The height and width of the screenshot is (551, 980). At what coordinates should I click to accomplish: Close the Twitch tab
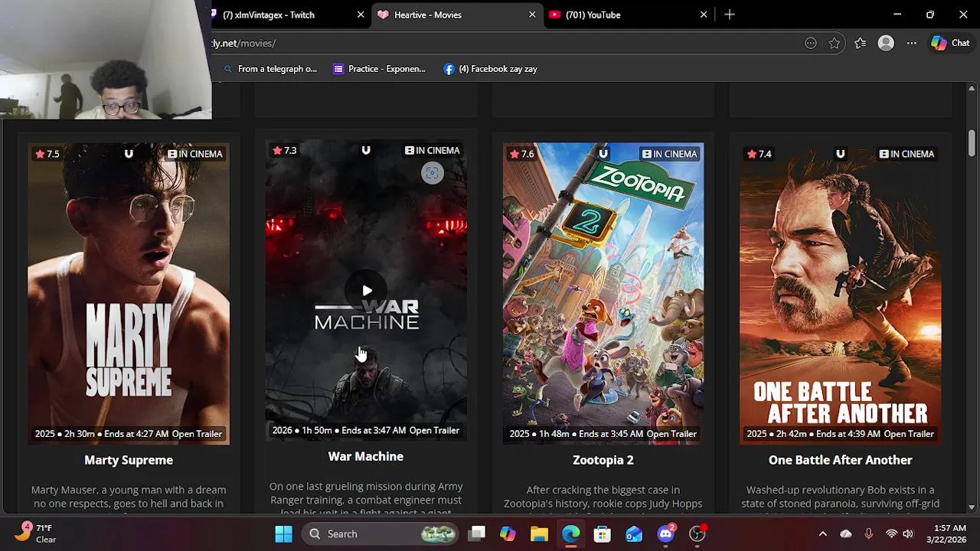coord(361,15)
